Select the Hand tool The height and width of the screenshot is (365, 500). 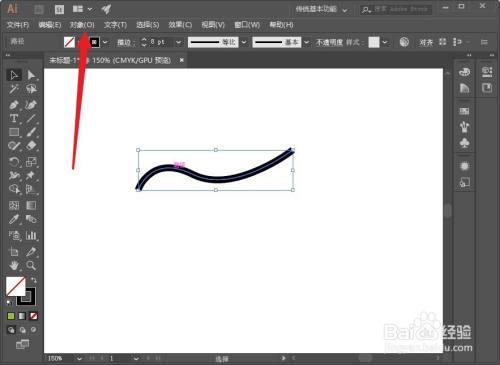[14, 265]
